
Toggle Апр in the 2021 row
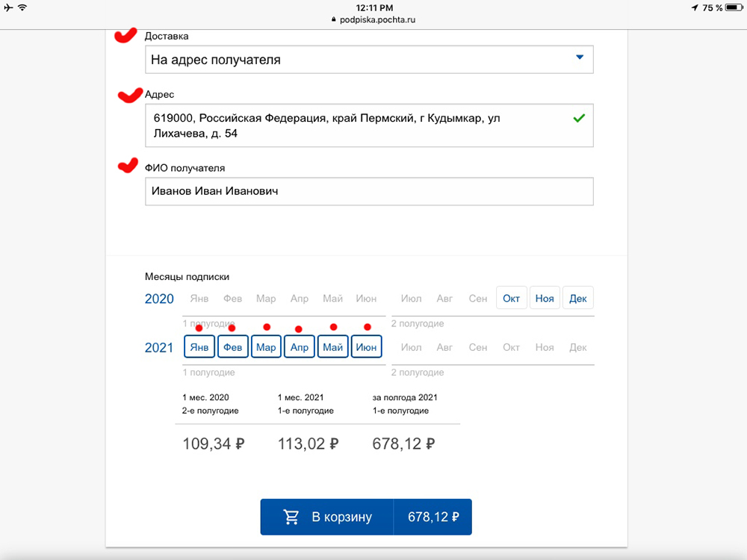[300, 346]
